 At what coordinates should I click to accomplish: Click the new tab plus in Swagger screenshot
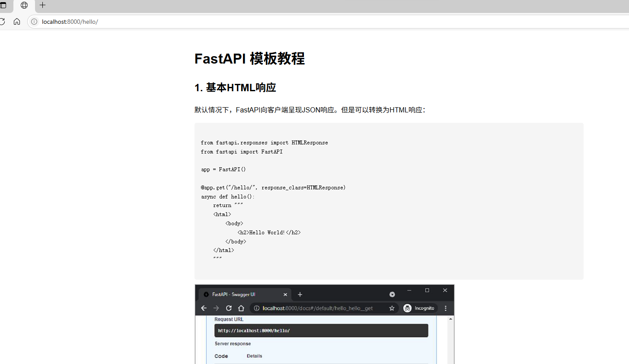point(300,294)
